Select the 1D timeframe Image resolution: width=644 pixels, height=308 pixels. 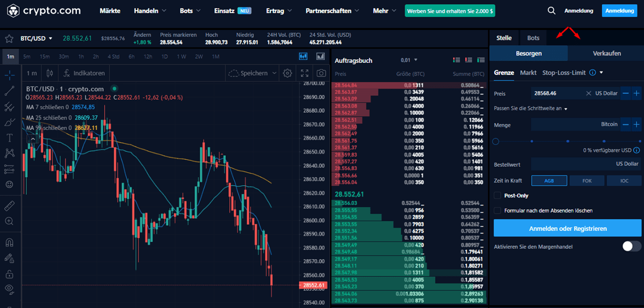click(x=164, y=56)
